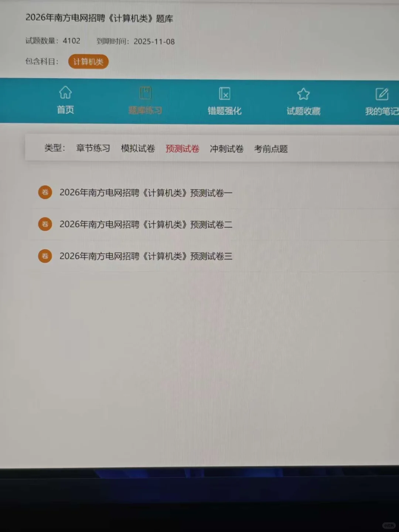Click the 到期时间: label
The height and width of the screenshot is (532, 399).
pos(113,41)
